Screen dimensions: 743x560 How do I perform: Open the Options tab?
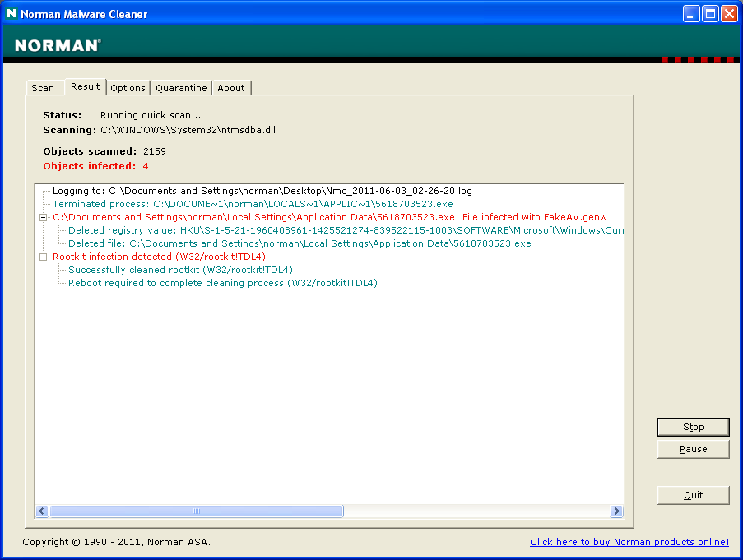[x=128, y=88]
